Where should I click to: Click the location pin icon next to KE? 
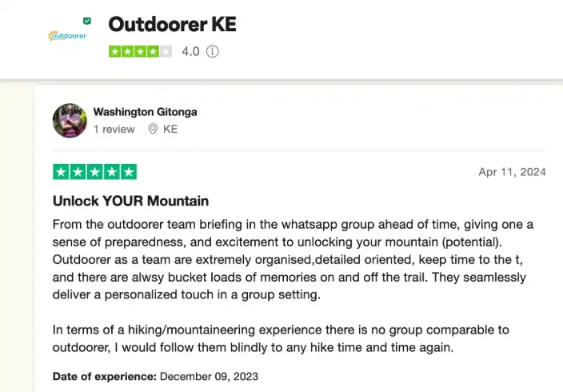(153, 129)
